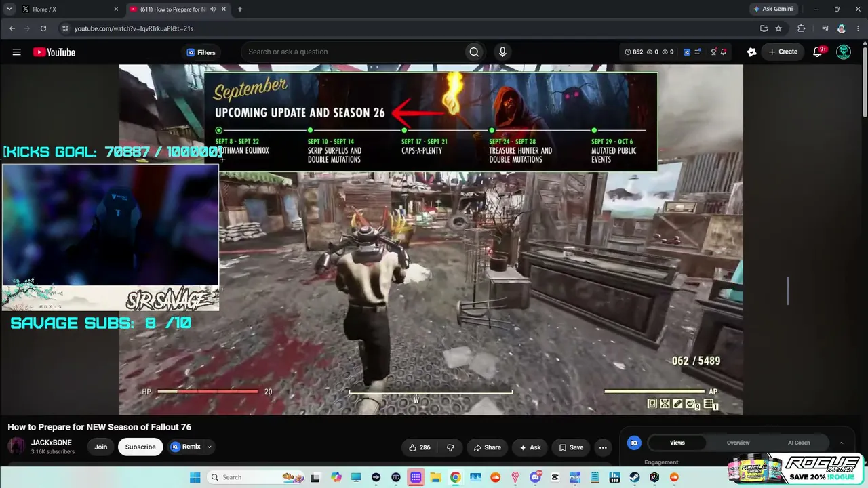Open the YouTube guide hamburger menu
Screen dimensions: 868x488
point(17,52)
